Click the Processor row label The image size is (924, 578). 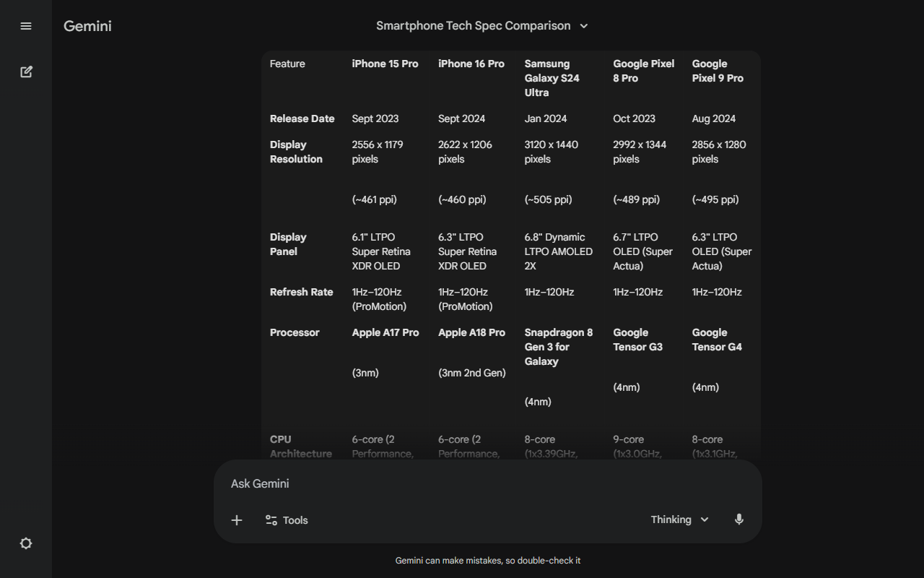point(295,332)
